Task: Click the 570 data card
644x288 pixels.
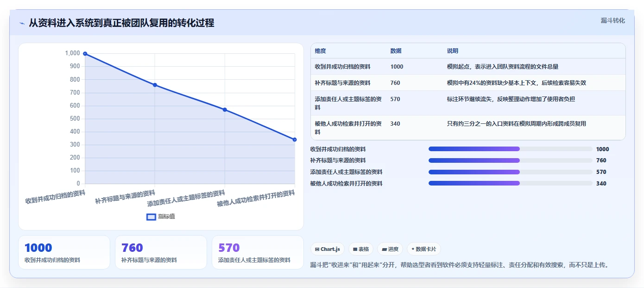Action: point(258,252)
